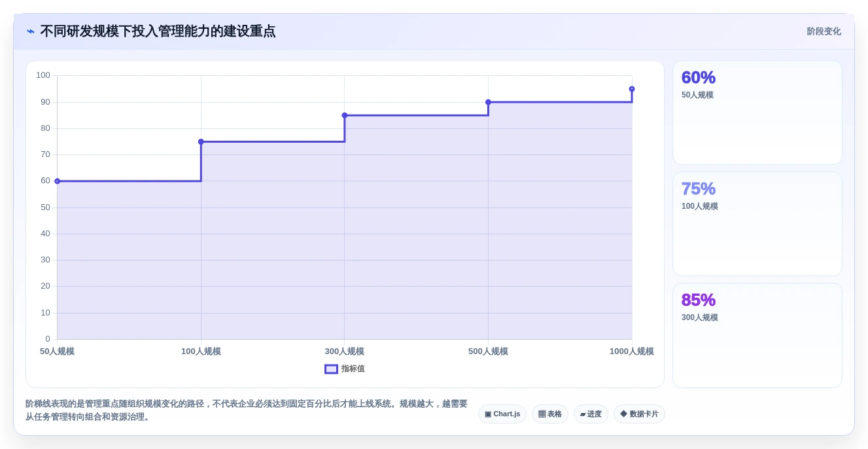Select the 进度 tag pill
The image size is (868, 449).
point(591,414)
